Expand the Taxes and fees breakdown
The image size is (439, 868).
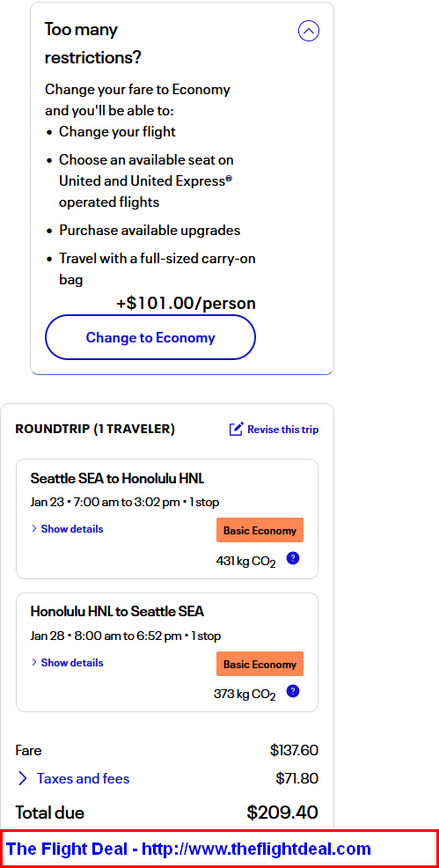(83, 778)
